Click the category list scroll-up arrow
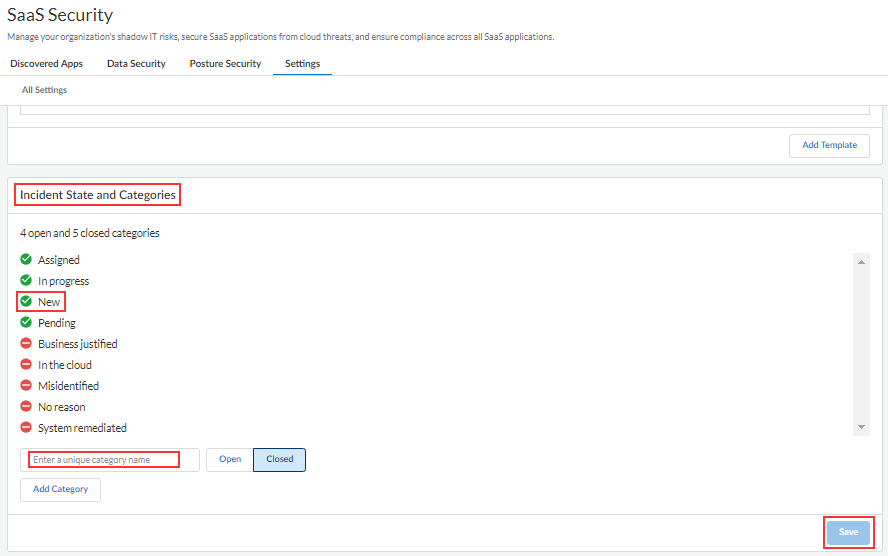888x556 pixels. [x=861, y=262]
